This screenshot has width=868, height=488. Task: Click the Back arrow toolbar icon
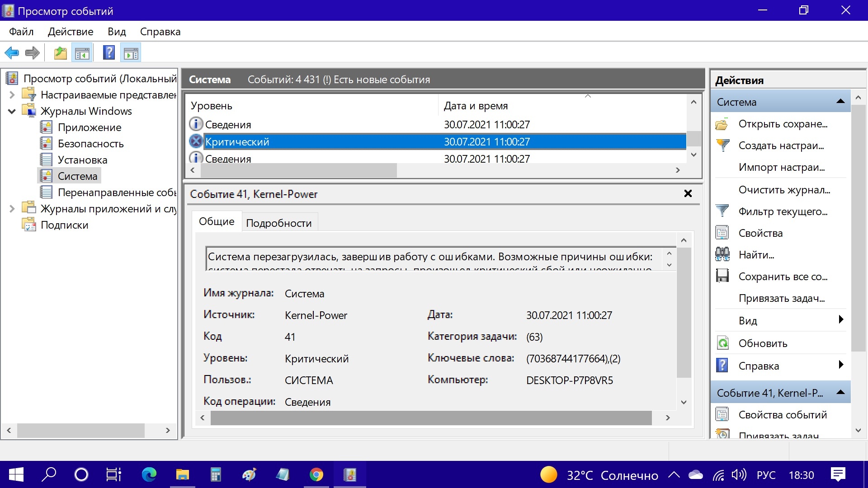click(x=12, y=53)
